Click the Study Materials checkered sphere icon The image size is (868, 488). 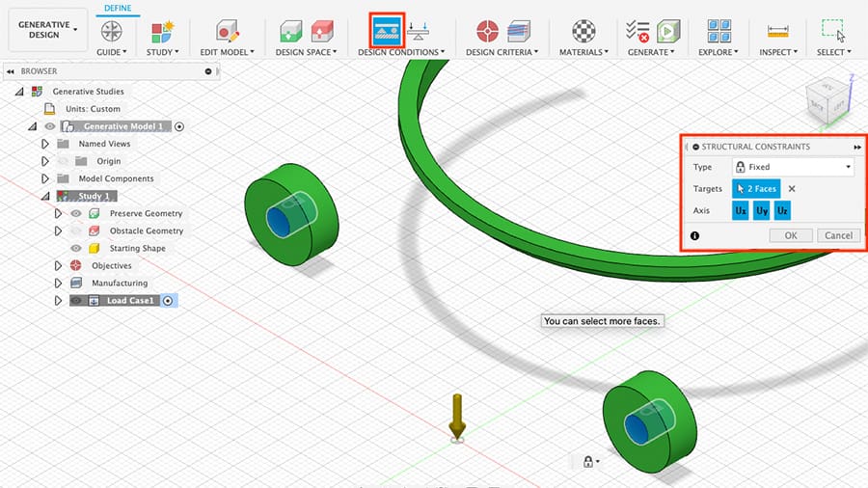[x=583, y=31]
